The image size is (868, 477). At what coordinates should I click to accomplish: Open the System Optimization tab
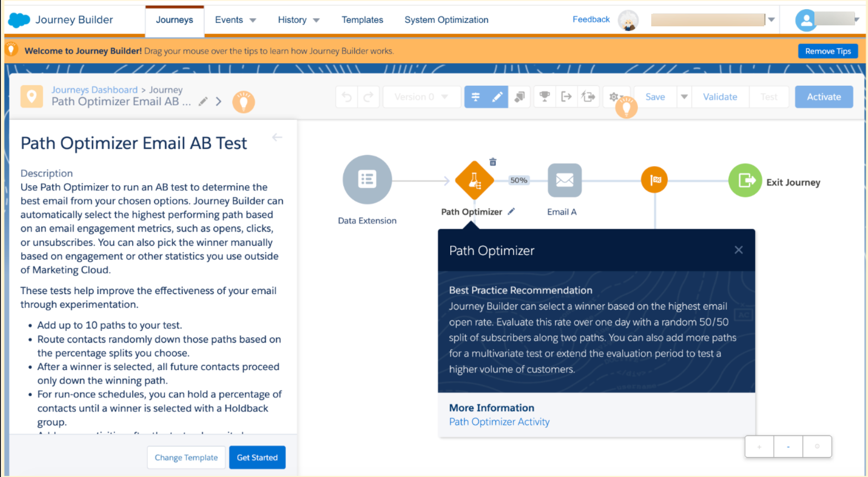click(446, 20)
